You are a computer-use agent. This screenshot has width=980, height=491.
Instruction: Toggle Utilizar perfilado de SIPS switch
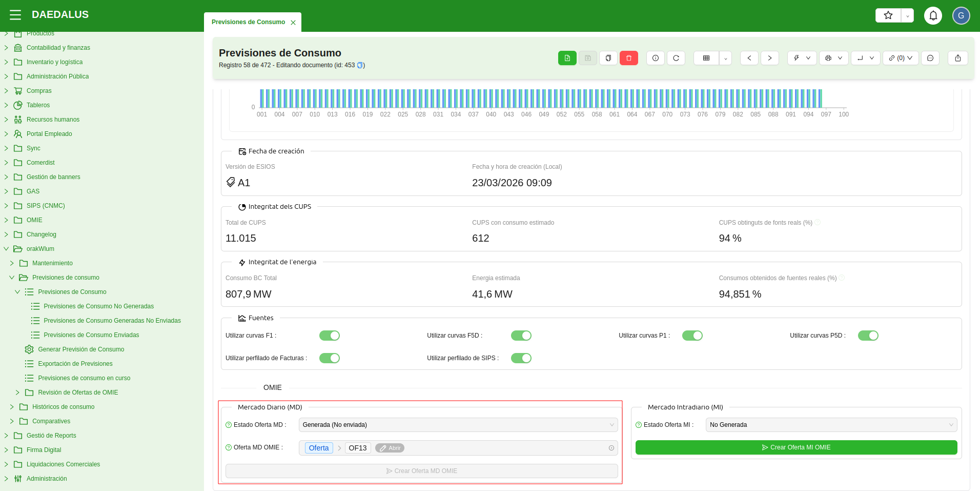tap(521, 358)
